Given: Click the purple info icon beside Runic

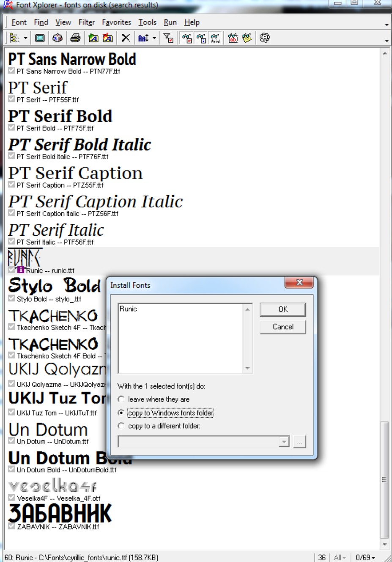Looking at the screenshot, I should coord(20,270).
